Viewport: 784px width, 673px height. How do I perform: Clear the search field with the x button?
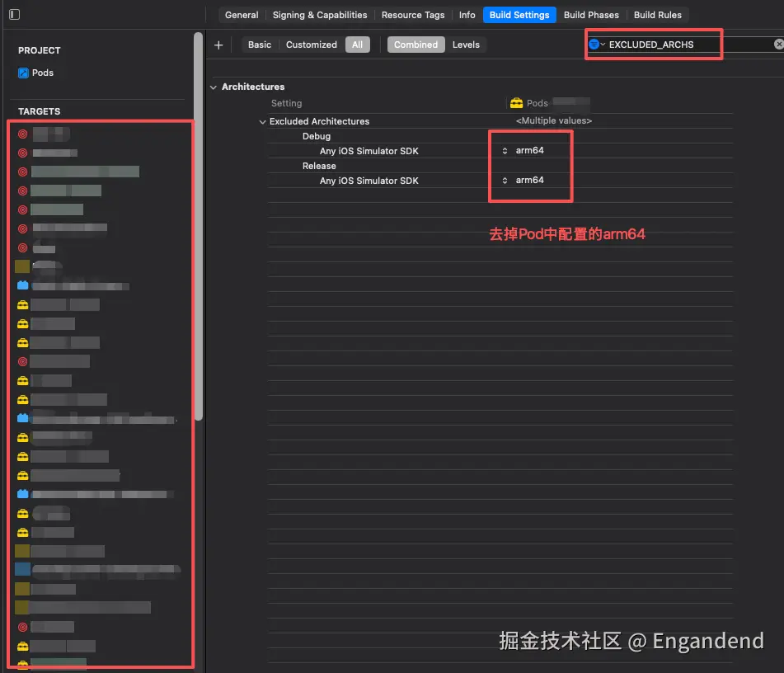click(x=778, y=44)
